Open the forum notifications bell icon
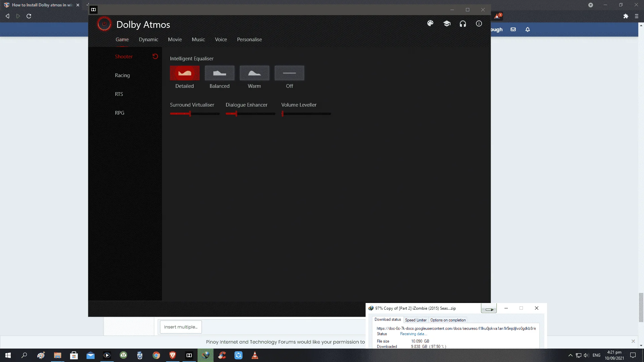The width and height of the screenshot is (644, 362). (528, 29)
